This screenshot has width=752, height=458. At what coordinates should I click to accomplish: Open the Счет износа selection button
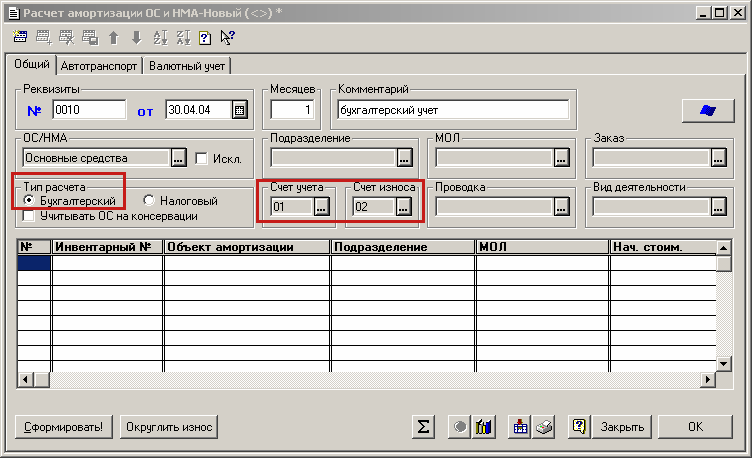click(403, 207)
